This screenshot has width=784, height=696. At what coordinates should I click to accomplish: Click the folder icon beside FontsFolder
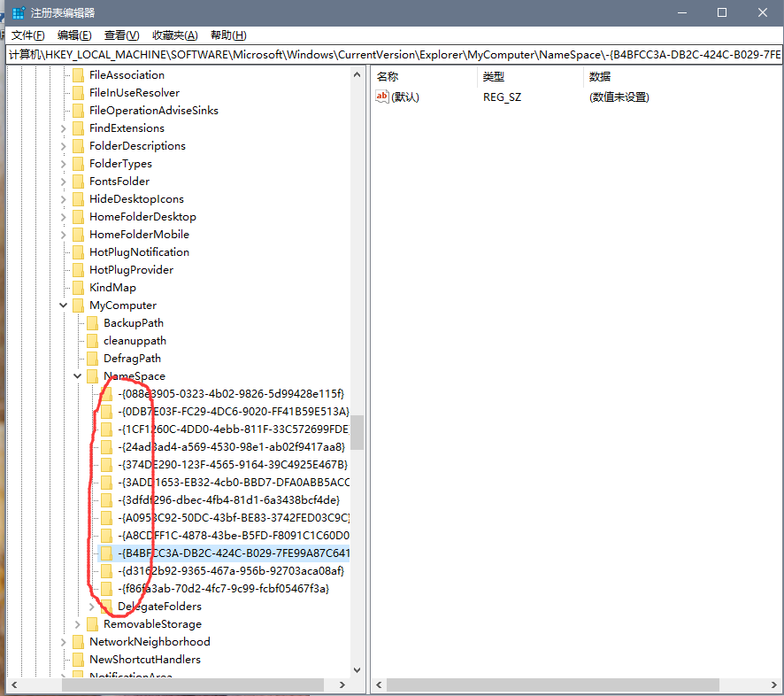point(78,182)
